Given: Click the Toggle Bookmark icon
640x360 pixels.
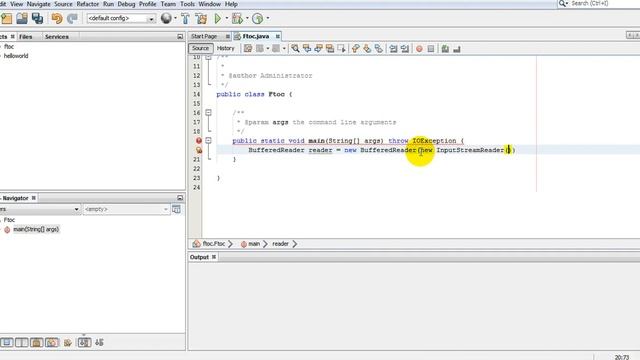Looking at the screenshot, I should 379,49.
